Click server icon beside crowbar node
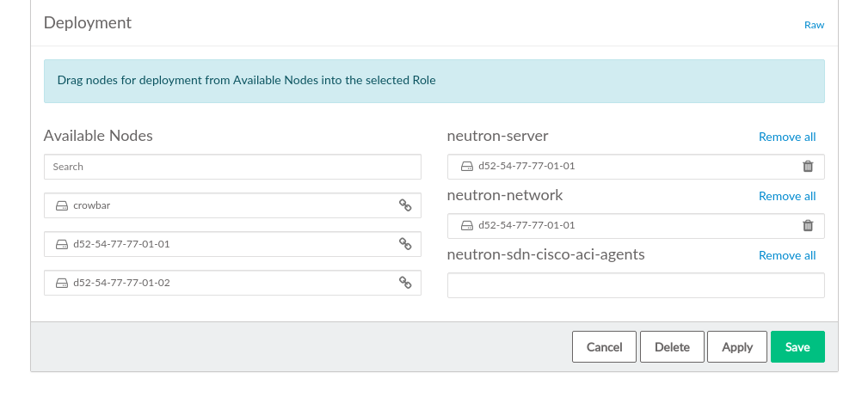Screen dimensions: 868x397 click(62, 206)
